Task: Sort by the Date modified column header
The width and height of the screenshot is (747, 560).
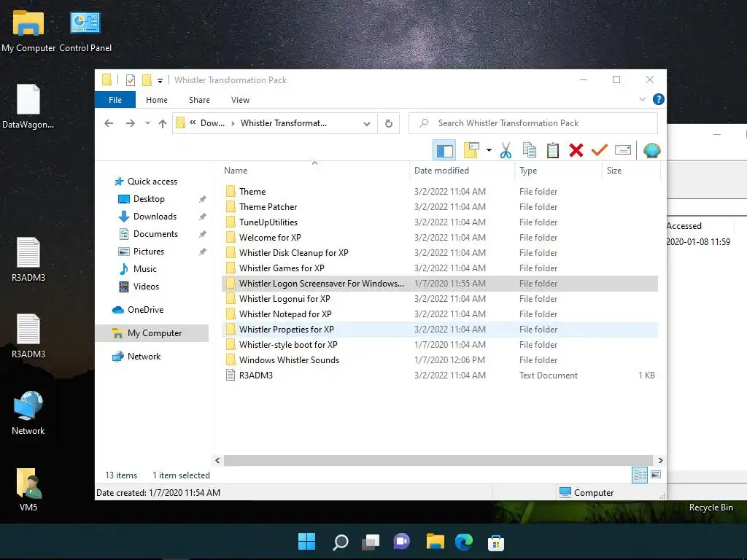Action: (x=462, y=170)
